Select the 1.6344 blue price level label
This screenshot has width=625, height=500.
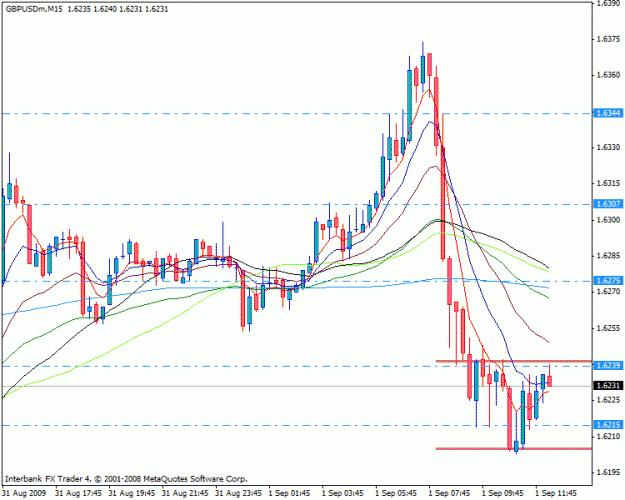click(x=608, y=113)
